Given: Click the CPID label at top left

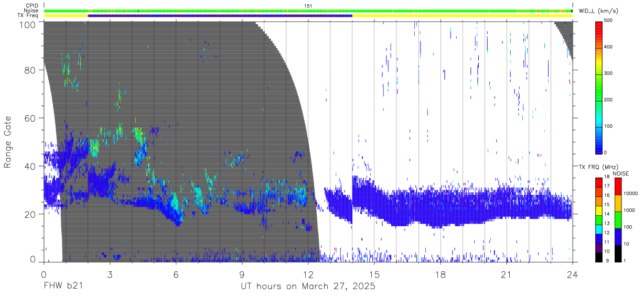Looking at the screenshot, I should click(32, 6).
